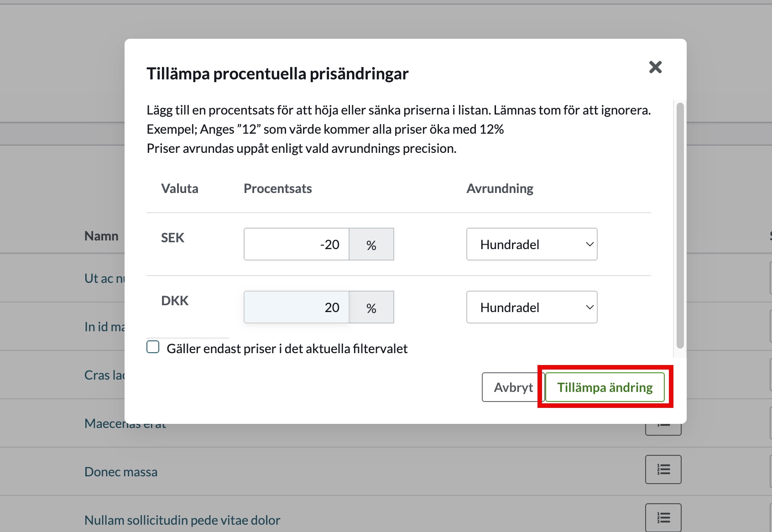
Task: Open the SEK rounding dropdown
Action: (532, 245)
